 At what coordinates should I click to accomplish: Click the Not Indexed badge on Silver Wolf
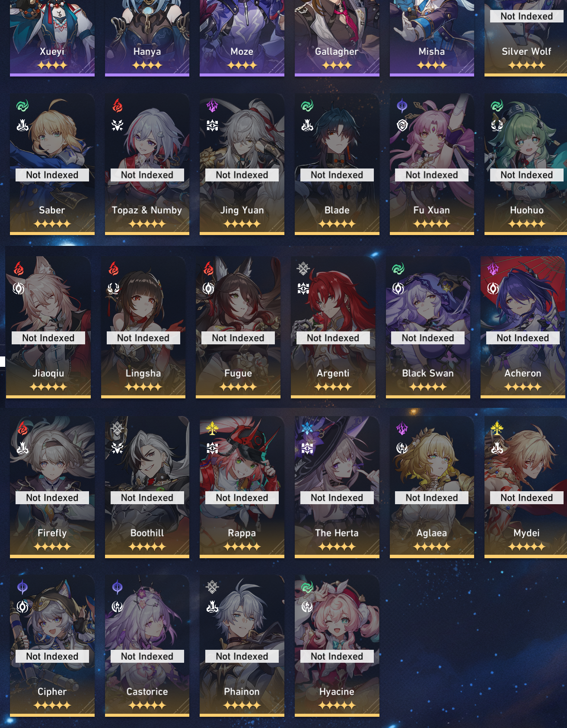(527, 16)
